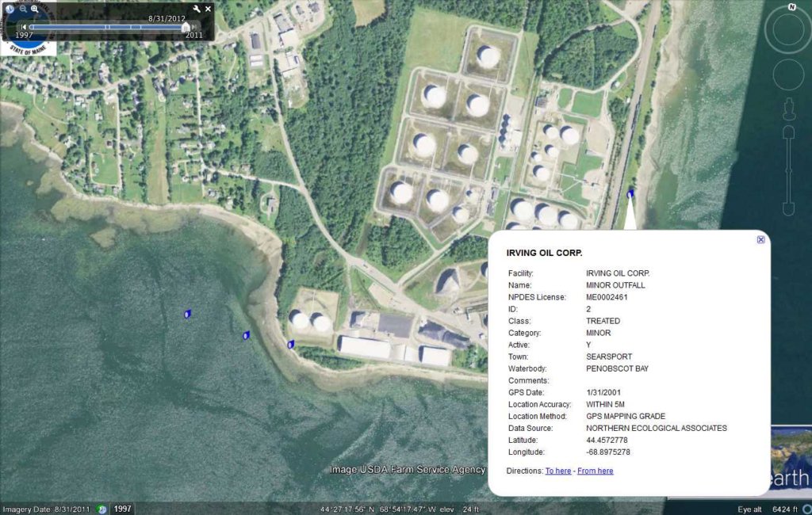Click the 'To here' directions link
The height and width of the screenshot is (515, 812).
tap(557, 471)
